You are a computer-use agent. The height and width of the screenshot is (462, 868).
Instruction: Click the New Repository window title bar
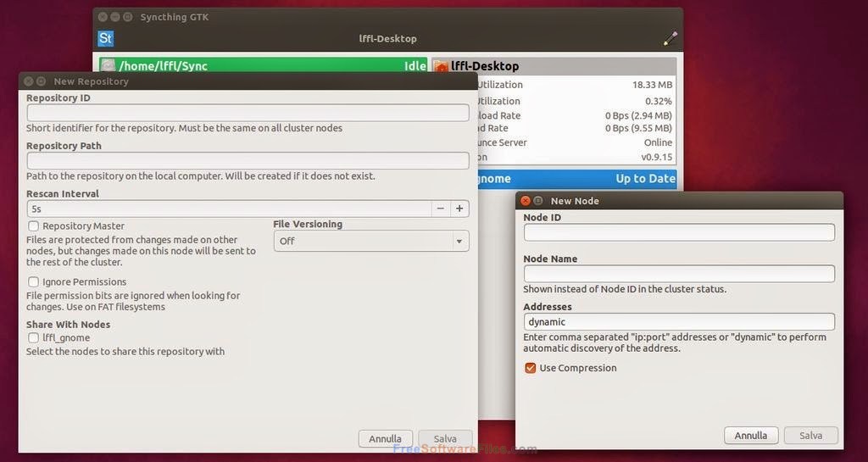tap(248, 81)
